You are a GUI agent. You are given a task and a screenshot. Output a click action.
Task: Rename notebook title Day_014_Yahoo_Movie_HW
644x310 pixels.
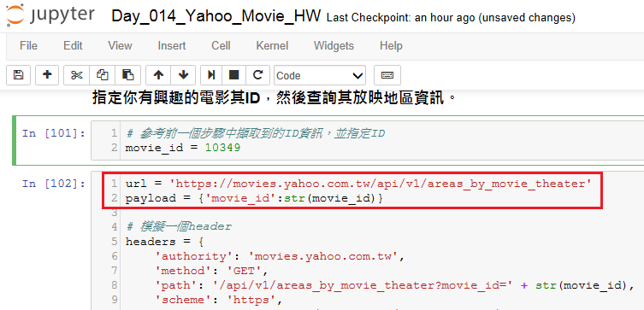216,17
